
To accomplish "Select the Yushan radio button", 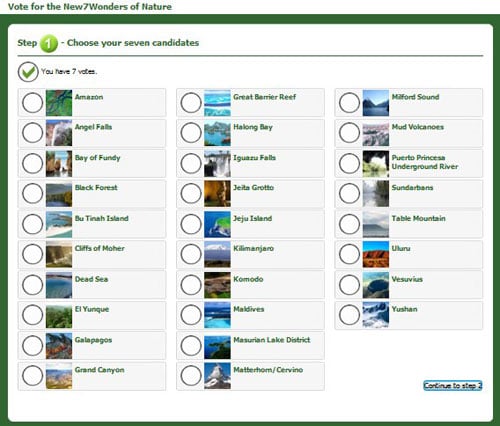I will tap(349, 315).
